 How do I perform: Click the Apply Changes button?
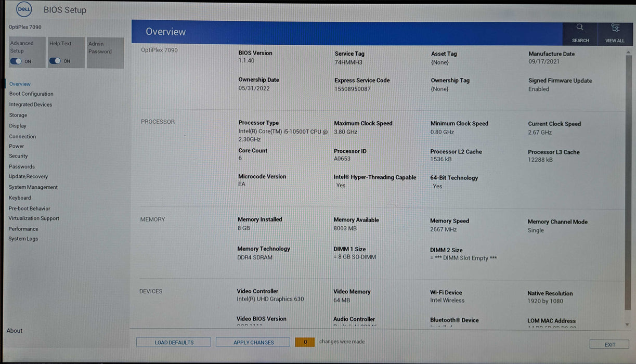[253, 342]
